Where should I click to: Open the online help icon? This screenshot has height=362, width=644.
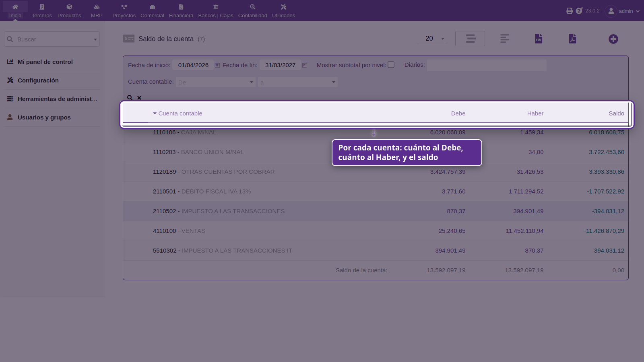pyautogui.click(x=579, y=11)
